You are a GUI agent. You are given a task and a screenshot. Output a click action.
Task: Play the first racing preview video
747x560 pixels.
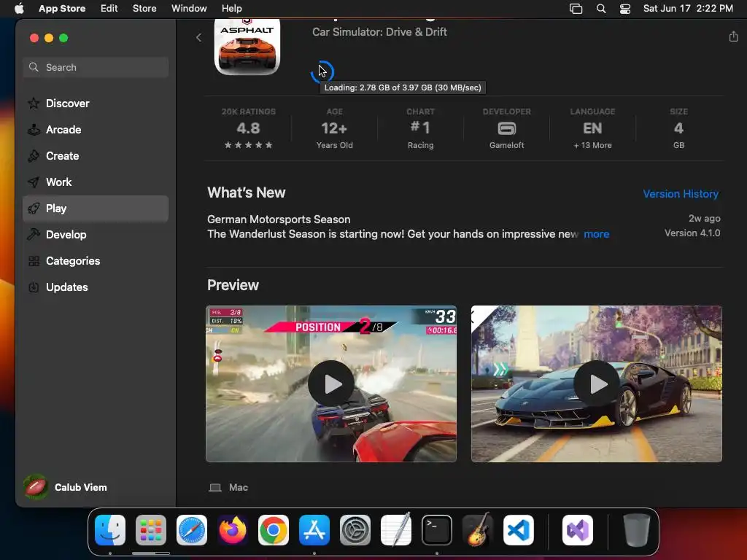tap(331, 384)
